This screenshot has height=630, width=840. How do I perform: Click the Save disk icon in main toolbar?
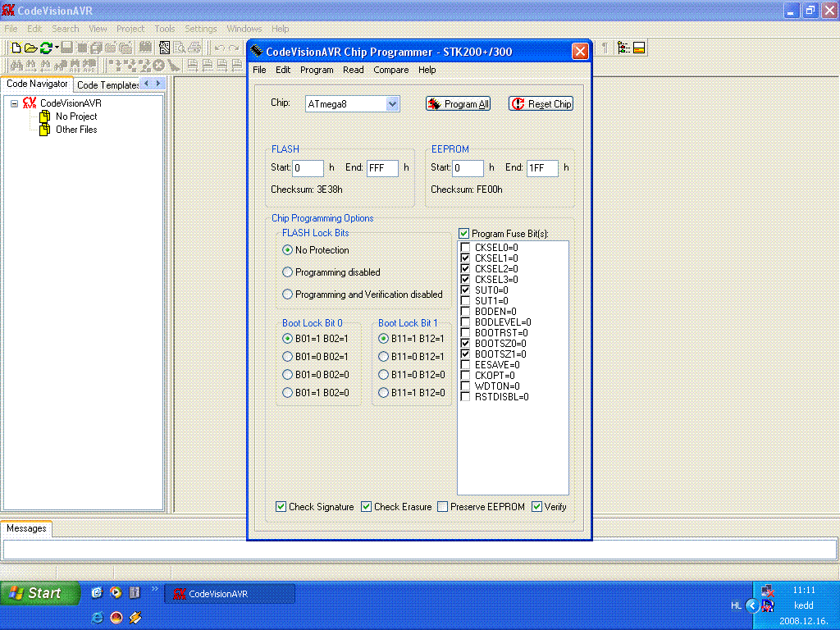coord(66,48)
